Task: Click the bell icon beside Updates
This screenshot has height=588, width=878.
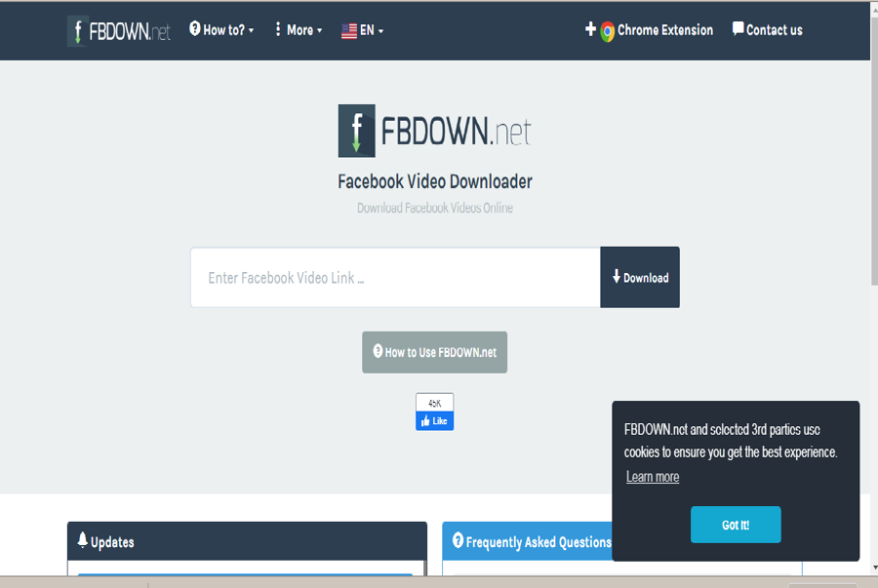Action: click(x=83, y=540)
